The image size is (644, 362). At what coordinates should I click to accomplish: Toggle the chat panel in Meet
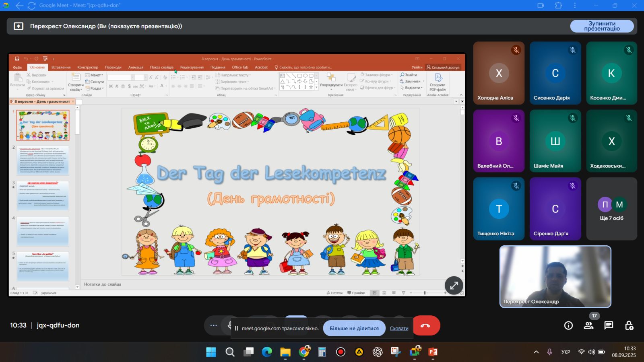coord(609,325)
